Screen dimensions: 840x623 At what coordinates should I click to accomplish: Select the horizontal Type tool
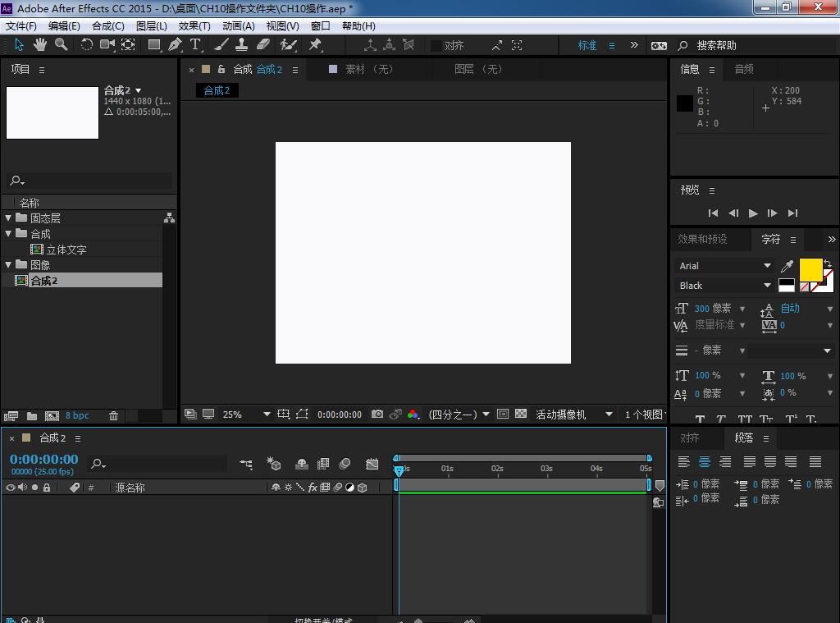(195, 45)
